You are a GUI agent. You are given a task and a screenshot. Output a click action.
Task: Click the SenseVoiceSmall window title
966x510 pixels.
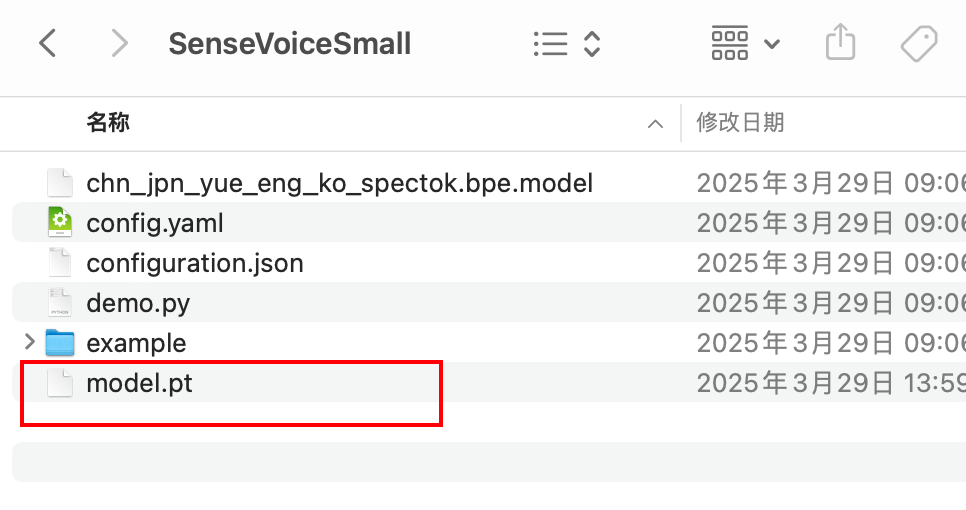coord(289,44)
